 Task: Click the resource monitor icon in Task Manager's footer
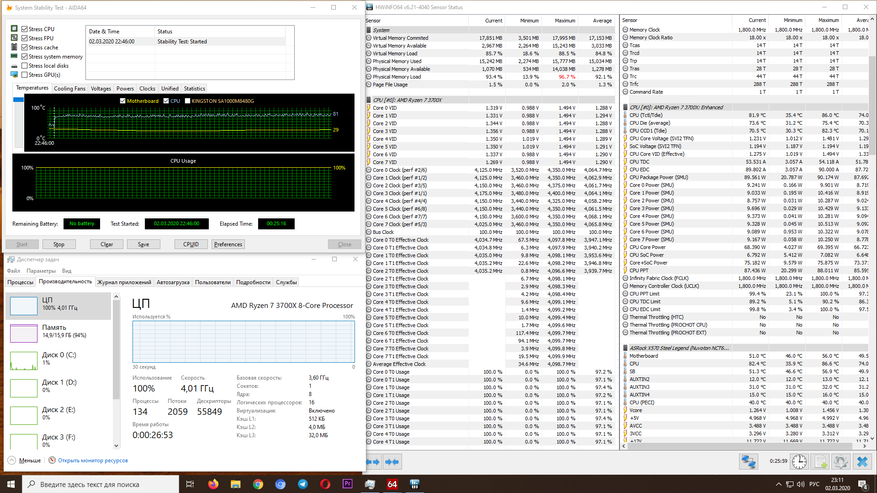pos(52,460)
